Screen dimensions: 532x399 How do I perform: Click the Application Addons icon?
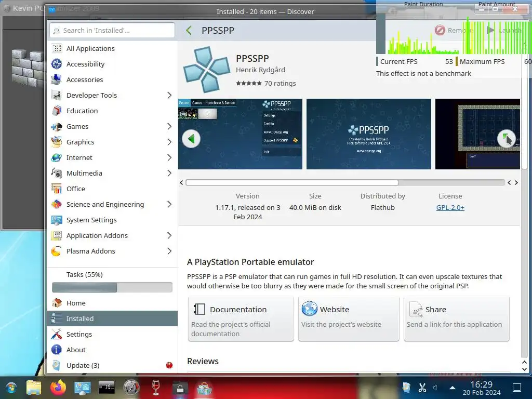coord(57,236)
